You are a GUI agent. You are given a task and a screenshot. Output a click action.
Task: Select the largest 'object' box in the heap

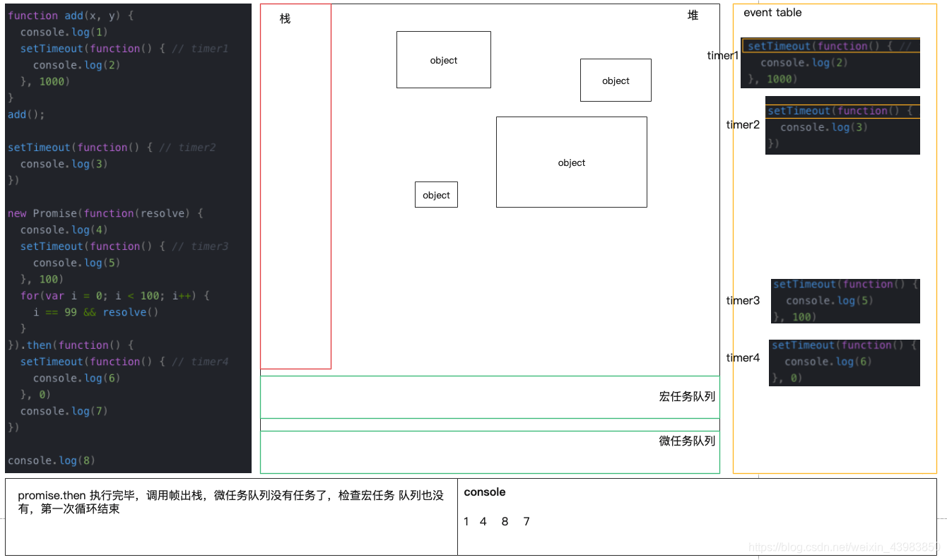click(572, 162)
